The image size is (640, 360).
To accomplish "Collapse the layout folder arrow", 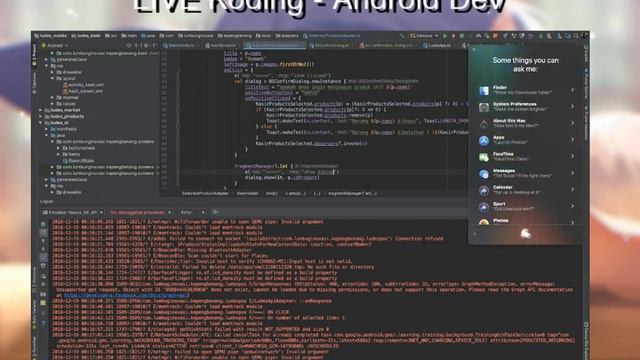I will pyautogui.click(x=53, y=78).
